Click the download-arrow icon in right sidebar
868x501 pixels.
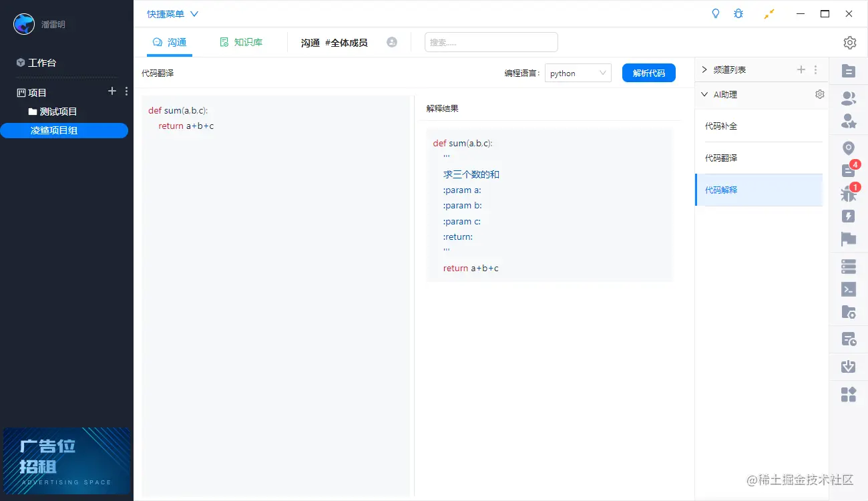coord(849,367)
